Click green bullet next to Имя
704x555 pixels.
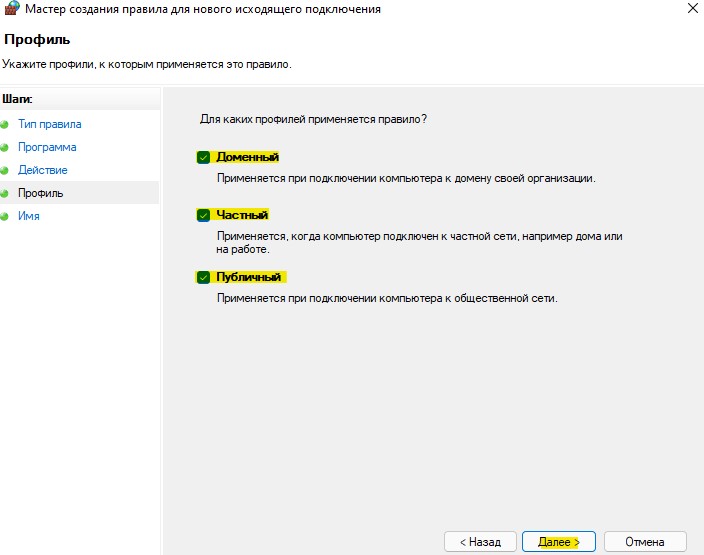(x=4, y=216)
